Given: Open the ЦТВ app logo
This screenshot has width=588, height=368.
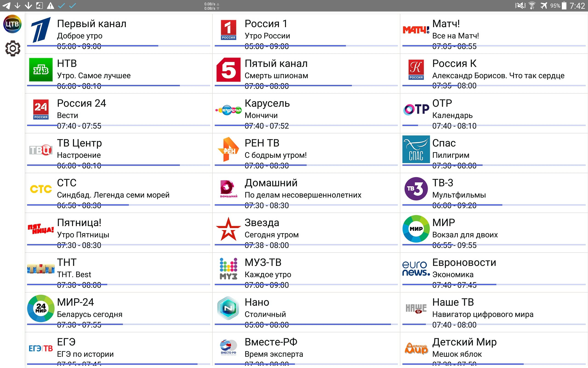Looking at the screenshot, I should point(12,24).
